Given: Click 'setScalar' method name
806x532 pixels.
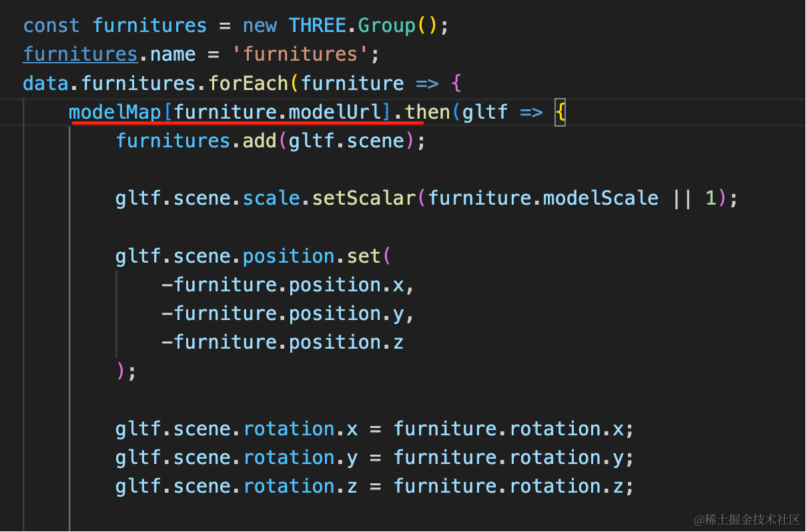Looking at the screenshot, I should (x=364, y=198).
